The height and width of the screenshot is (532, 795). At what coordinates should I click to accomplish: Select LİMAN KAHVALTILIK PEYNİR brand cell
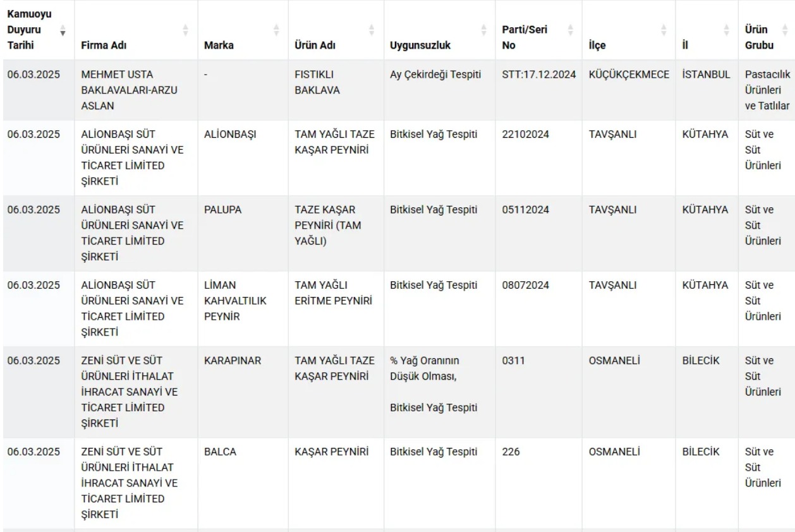click(x=243, y=308)
